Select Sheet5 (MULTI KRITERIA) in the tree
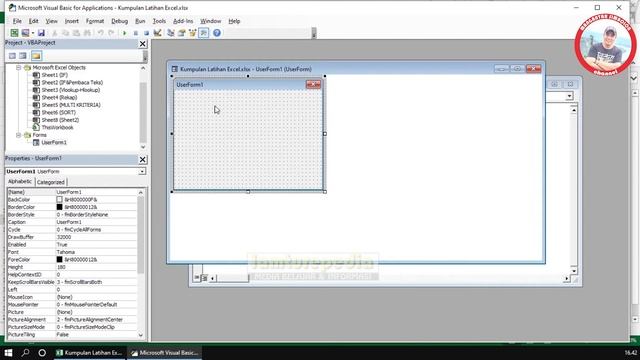This screenshot has height=360, width=640. tap(71, 105)
